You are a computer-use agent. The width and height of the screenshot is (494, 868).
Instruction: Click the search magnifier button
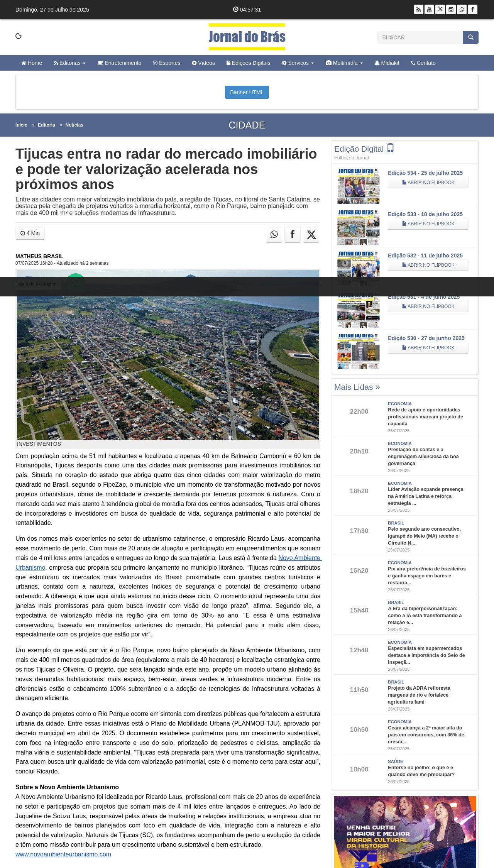470,37
